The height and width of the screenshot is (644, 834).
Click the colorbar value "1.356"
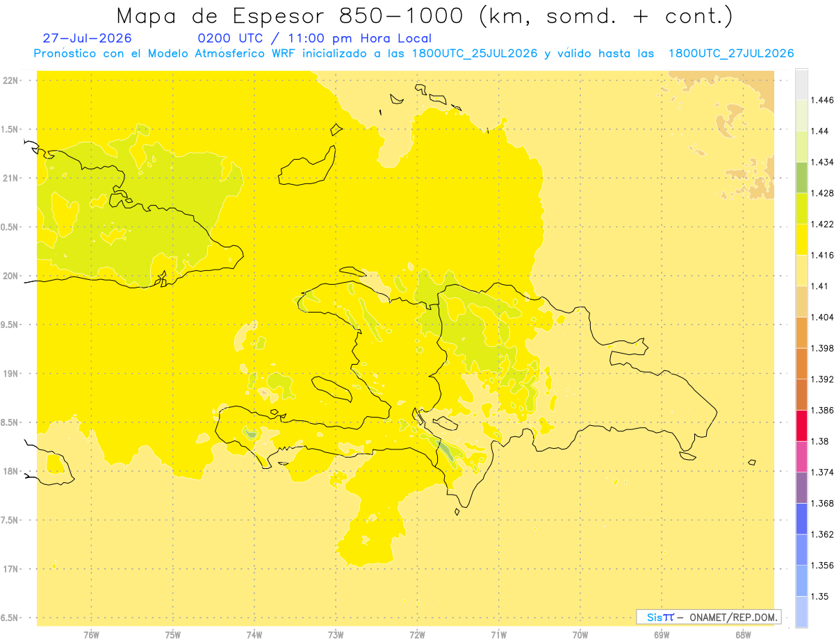[823, 565]
